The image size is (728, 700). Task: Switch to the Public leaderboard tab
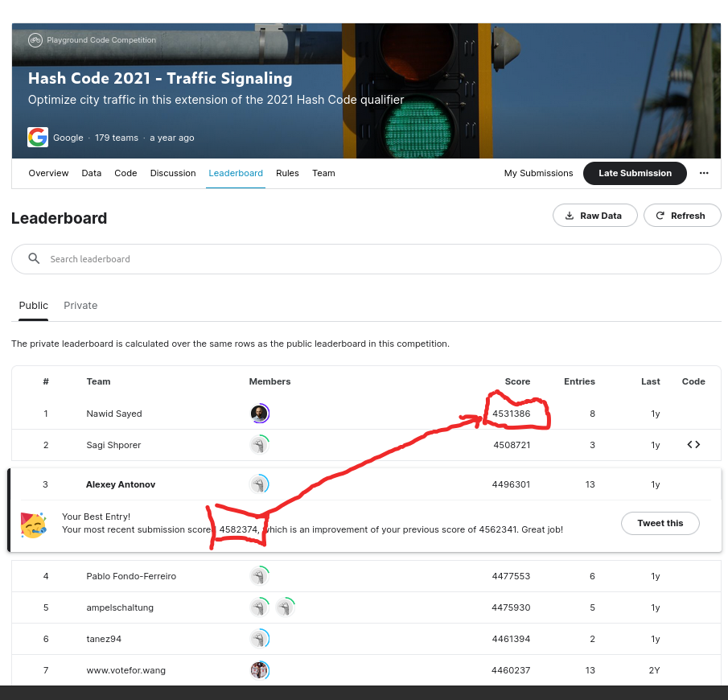click(x=34, y=305)
